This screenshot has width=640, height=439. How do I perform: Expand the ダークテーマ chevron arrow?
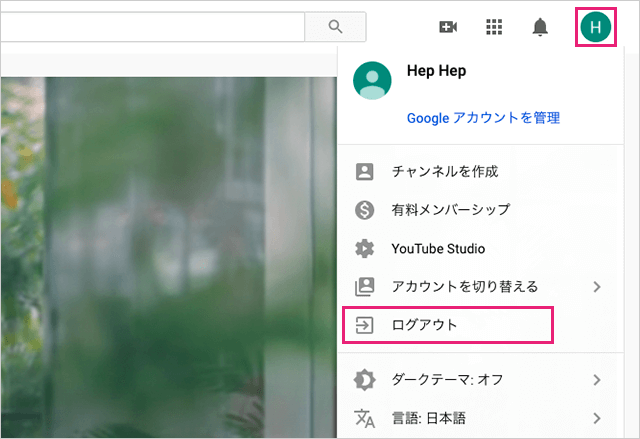point(597,380)
